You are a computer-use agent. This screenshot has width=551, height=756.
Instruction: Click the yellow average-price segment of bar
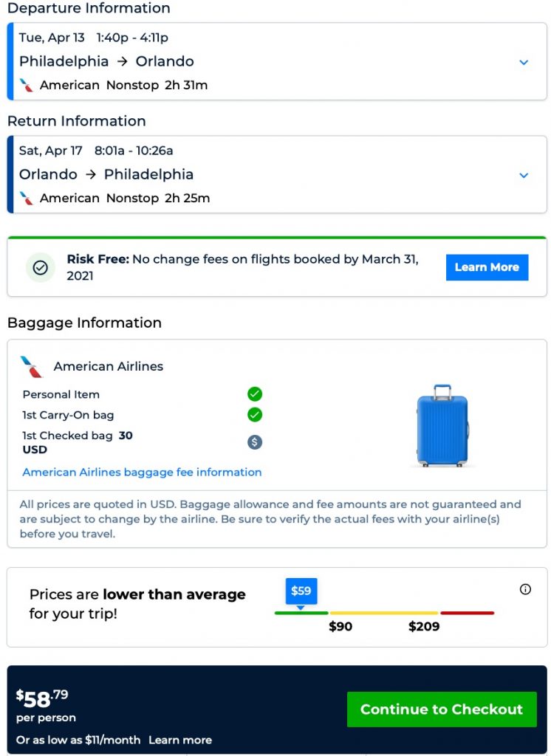pyautogui.click(x=384, y=613)
